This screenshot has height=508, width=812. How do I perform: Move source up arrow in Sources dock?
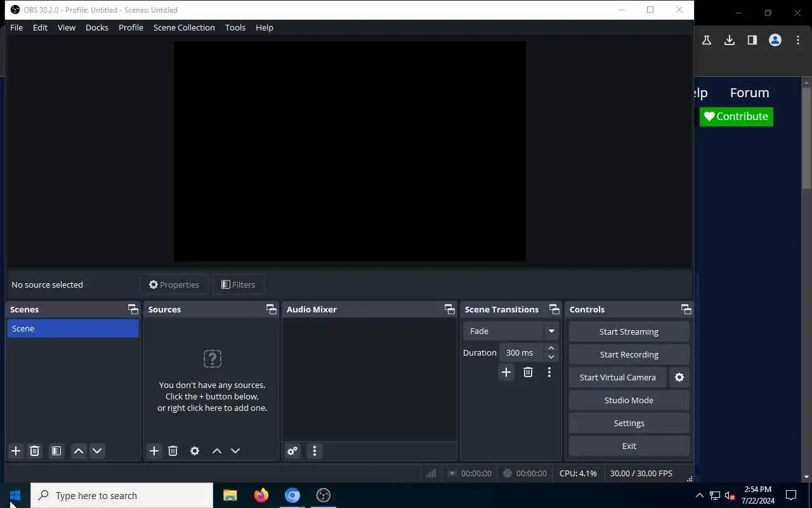coord(217,451)
